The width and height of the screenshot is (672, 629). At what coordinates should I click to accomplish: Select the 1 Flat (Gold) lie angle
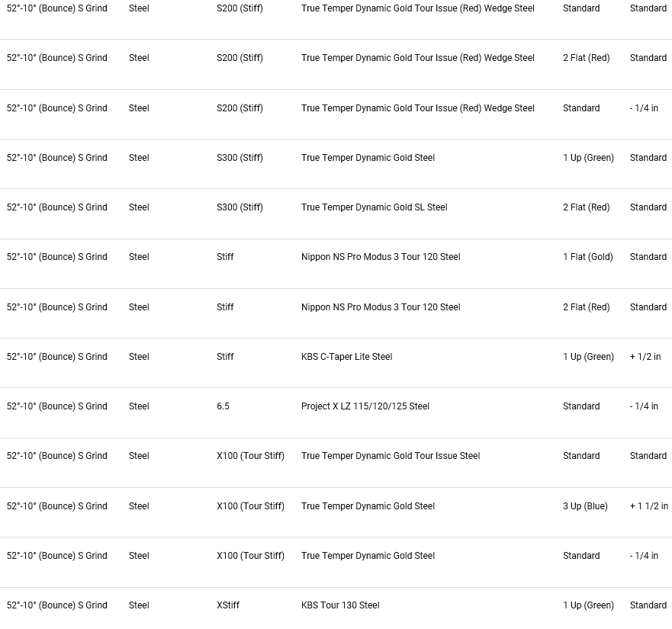tap(587, 257)
